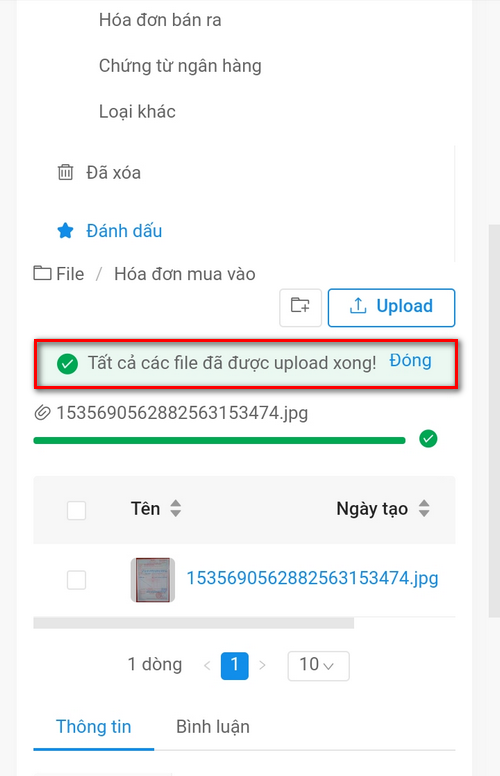Open the invoice image thumbnail
The height and width of the screenshot is (776, 500).
(153, 580)
